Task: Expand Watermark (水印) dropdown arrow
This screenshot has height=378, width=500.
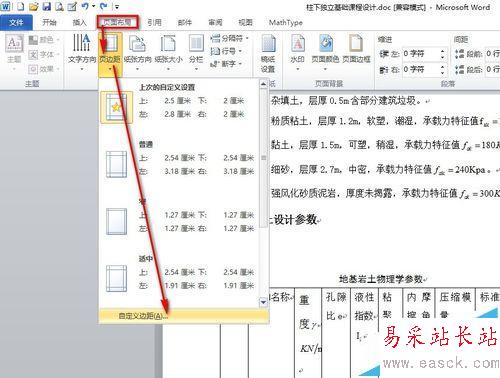Action: (298, 69)
